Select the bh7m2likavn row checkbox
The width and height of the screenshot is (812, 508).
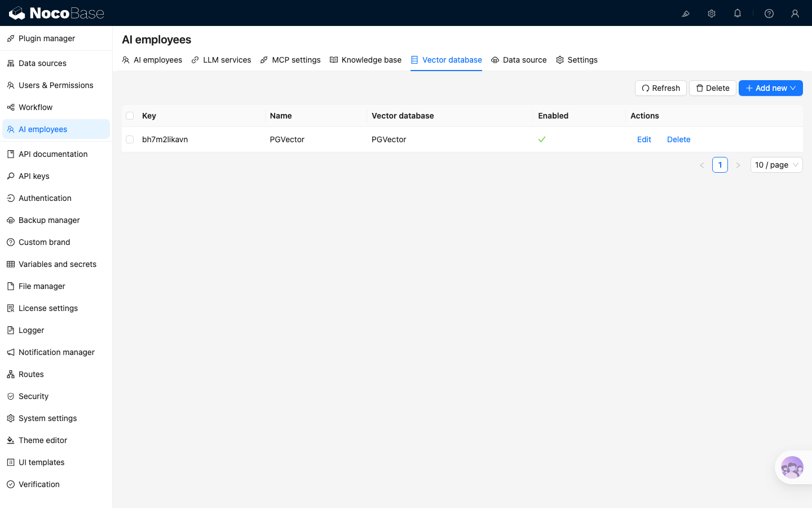[130, 139]
